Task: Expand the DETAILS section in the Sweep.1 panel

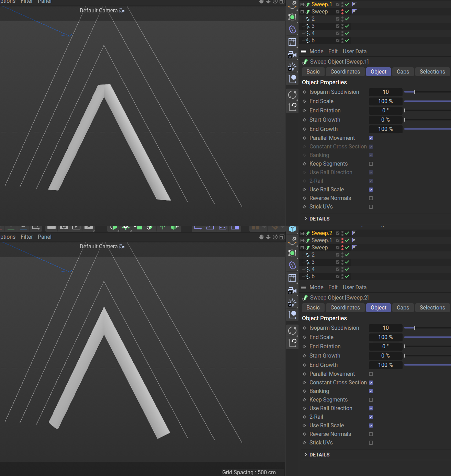Action: pyautogui.click(x=306, y=219)
